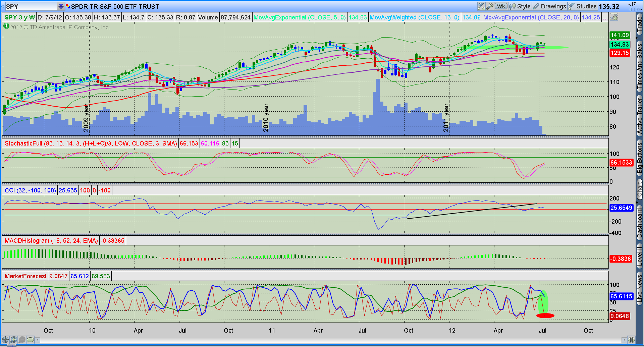Click the SPY symbol input field
The height and width of the screenshot is (347, 644).
click(31, 6)
